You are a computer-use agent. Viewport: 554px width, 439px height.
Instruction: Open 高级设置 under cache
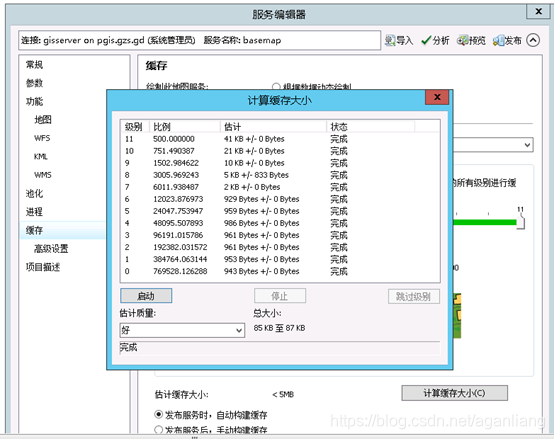(x=51, y=249)
